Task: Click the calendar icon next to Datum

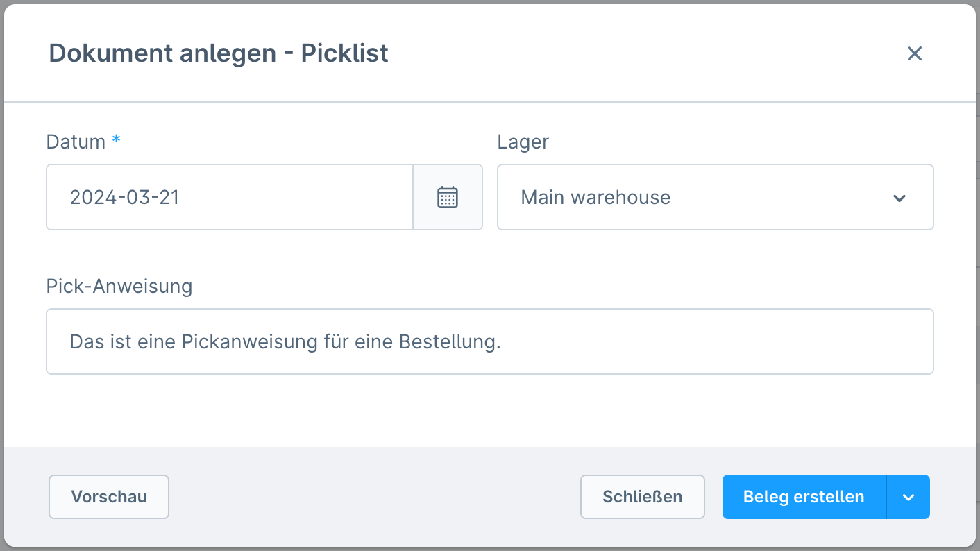Action: [x=448, y=197]
